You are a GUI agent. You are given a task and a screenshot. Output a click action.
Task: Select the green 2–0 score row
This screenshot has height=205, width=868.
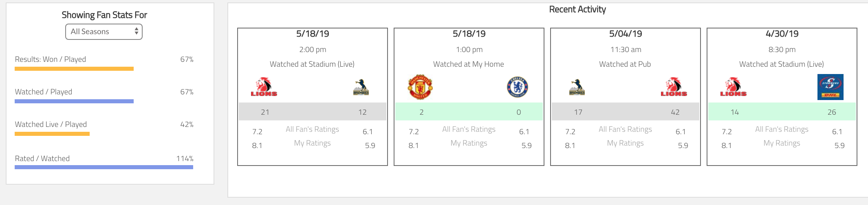click(x=469, y=112)
